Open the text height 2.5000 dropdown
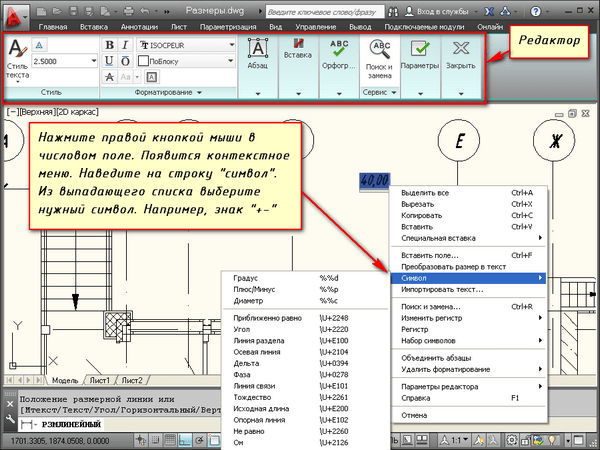This screenshot has height=450, width=600. point(94,61)
